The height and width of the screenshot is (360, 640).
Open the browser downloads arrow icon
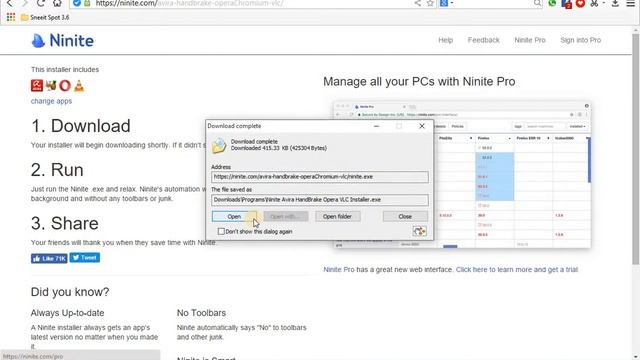tap(615, 3)
